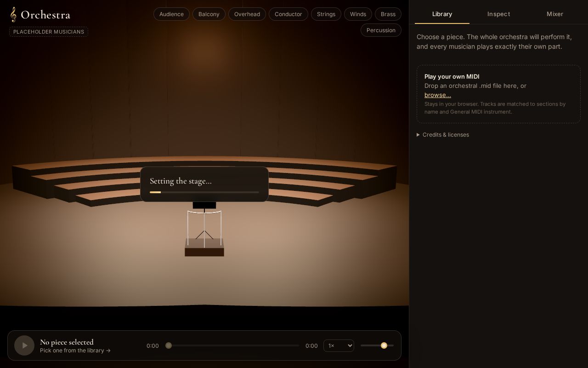Open the Library tab
The image size is (588, 368).
click(x=442, y=14)
